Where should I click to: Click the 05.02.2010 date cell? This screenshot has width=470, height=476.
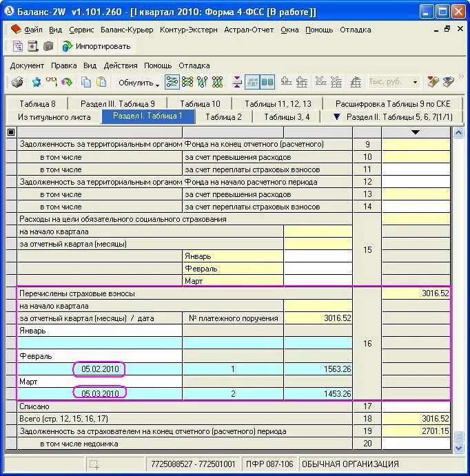pyautogui.click(x=100, y=369)
